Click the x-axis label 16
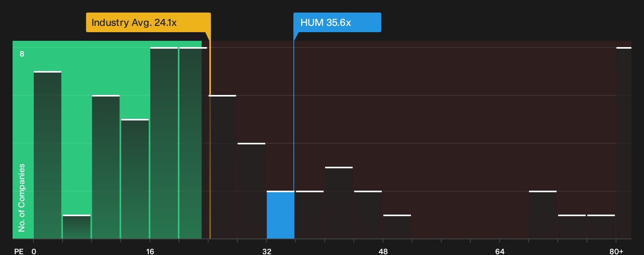Image resolution: width=644 pixels, height=255 pixels. 150,251
